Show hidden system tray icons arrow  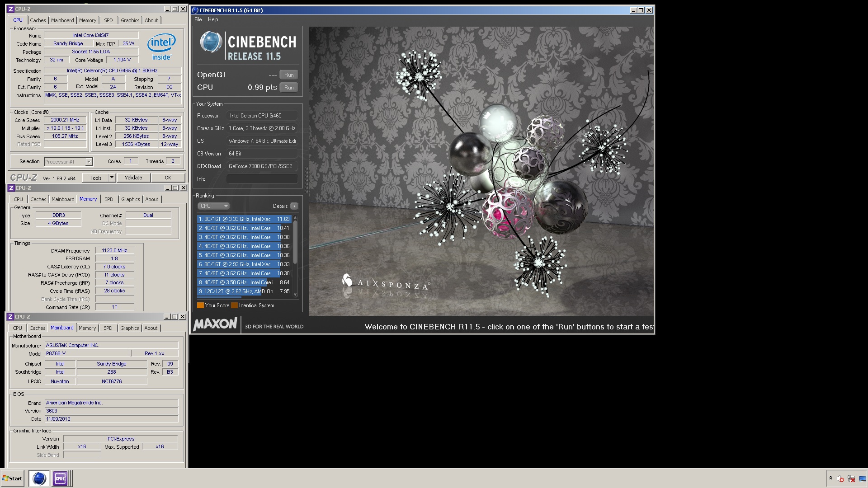[x=830, y=478]
